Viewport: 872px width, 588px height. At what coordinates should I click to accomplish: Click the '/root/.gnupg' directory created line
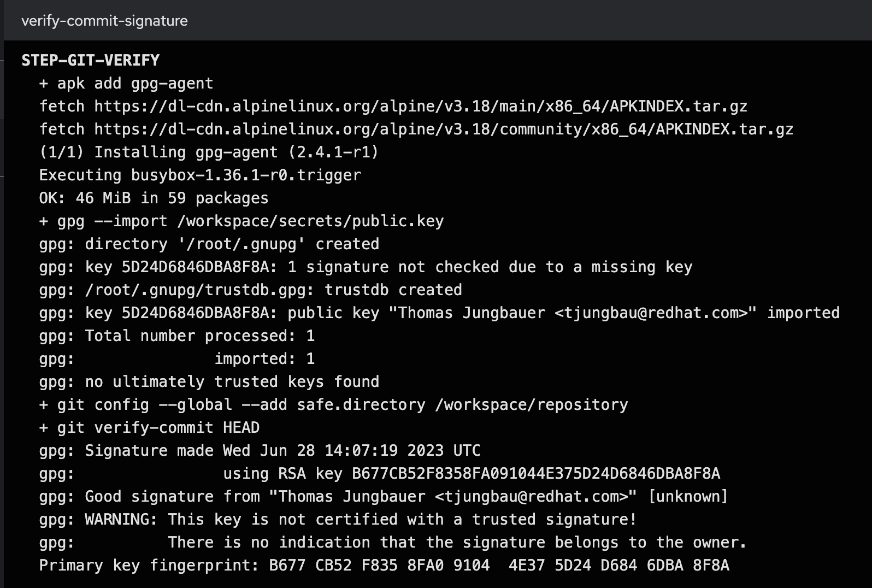209,244
